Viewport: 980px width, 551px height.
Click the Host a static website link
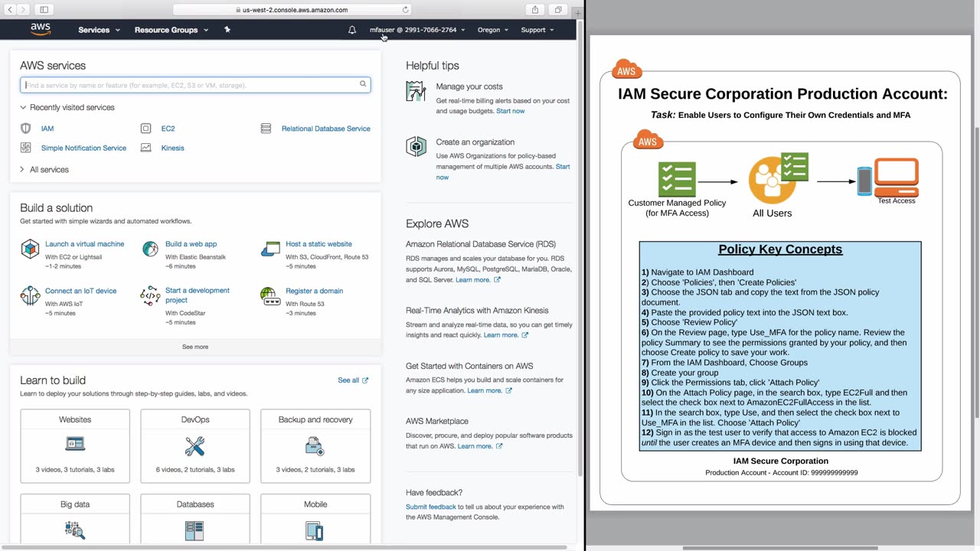pyautogui.click(x=318, y=244)
